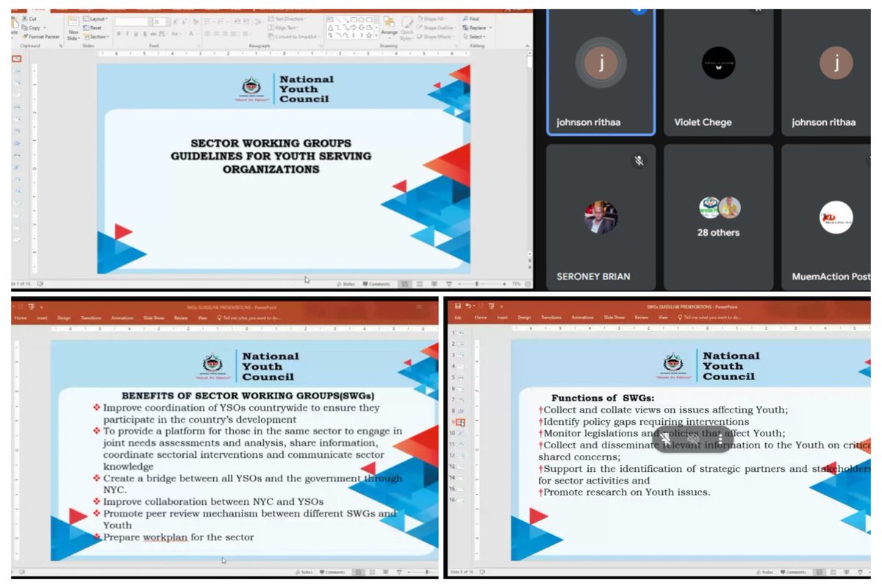Toggle Underline in the title-slide window Font group
Screen dimensions: 882x588
point(135,34)
